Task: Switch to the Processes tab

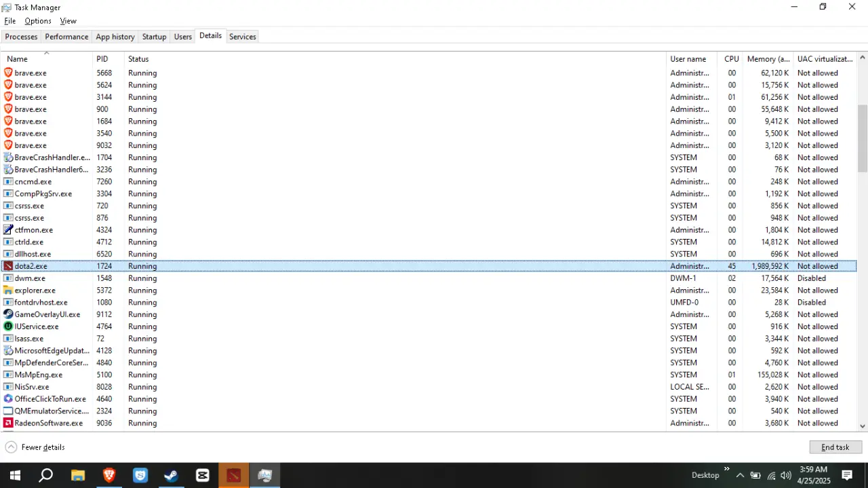Action: [21, 37]
